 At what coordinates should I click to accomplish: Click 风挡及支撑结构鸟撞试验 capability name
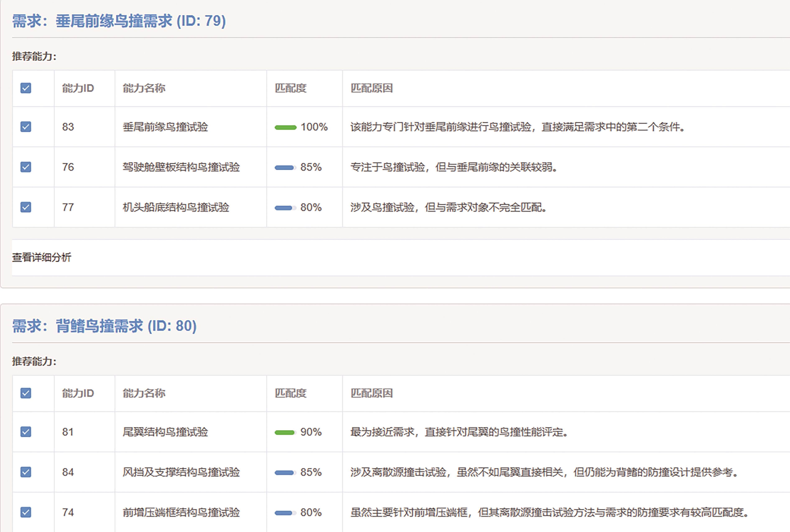[181, 472]
